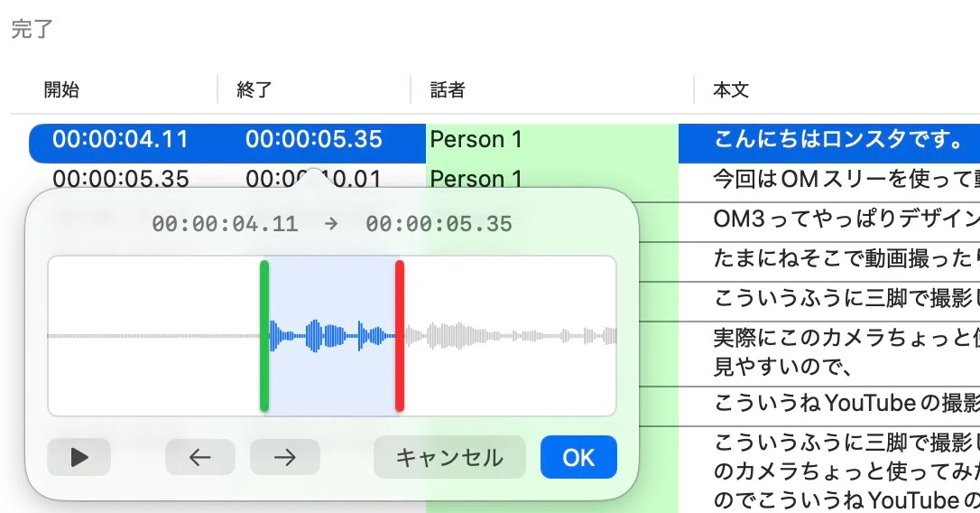Select start time 00:00:05.35 in second row
Image resolution: width=980 pixels, height=513 pixels.
pyautogui.click(x=121, y=178)
